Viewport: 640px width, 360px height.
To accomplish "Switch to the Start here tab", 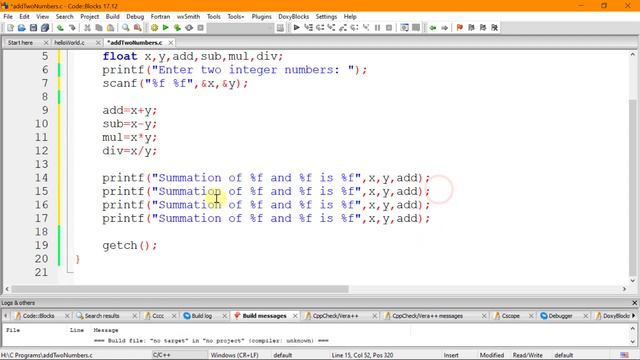I will pos(20,42).
